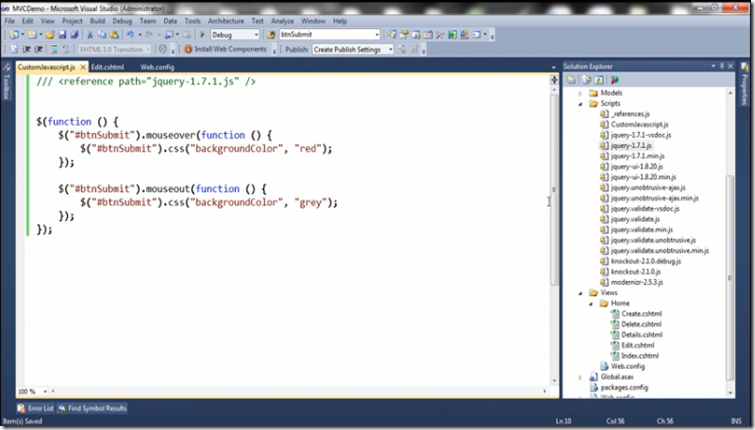755x430 pixels.
Task: Select Index.cshtml in Home folder
Action: coord(640,356)
